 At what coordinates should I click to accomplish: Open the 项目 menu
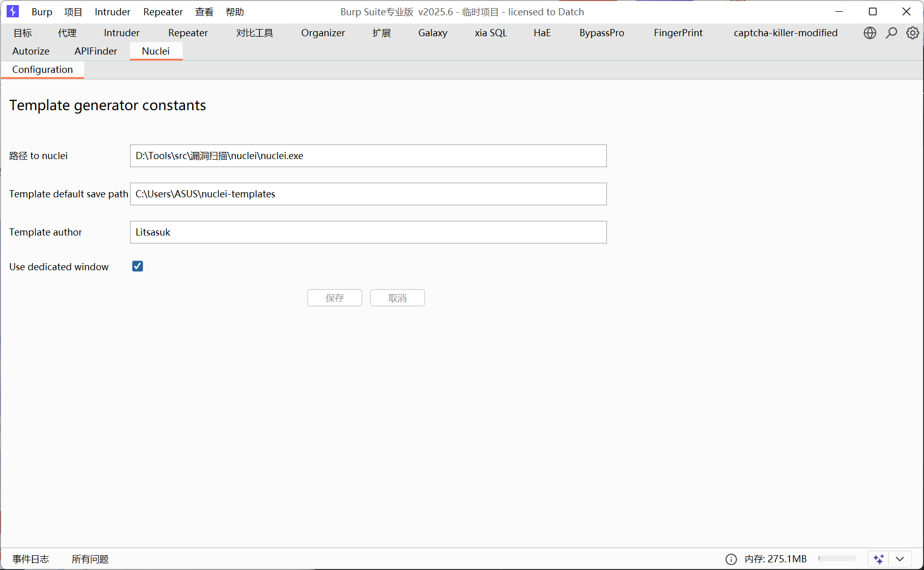[73, 12]
